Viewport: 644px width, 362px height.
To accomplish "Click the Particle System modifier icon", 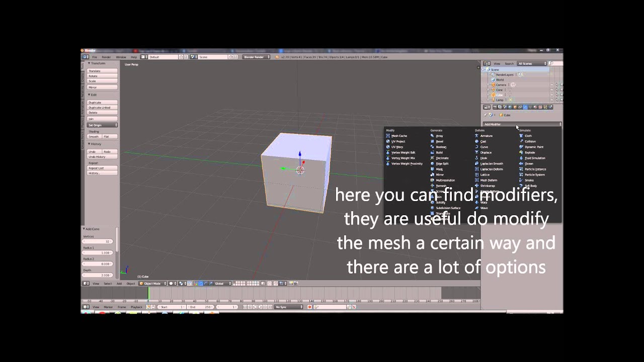I will coord(521,174).
